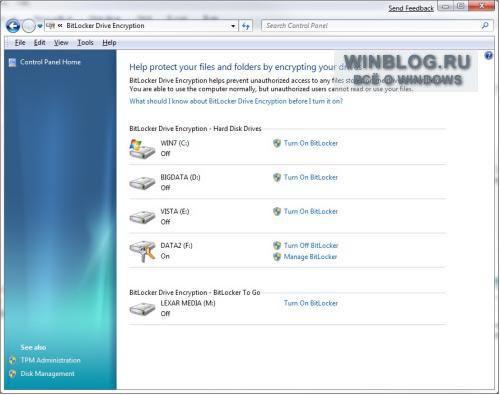Open Disk Management link
The image size is (500, 395).
(47, 374)
